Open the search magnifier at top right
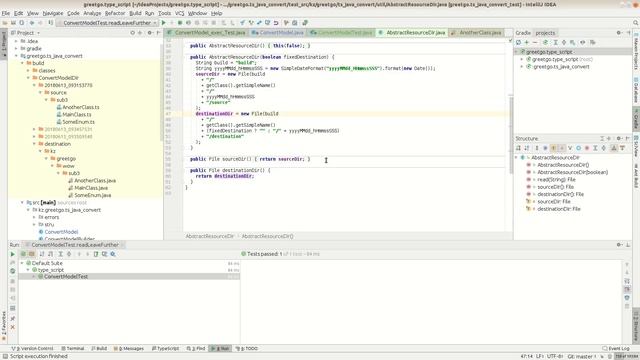 [x=636, y=23]
